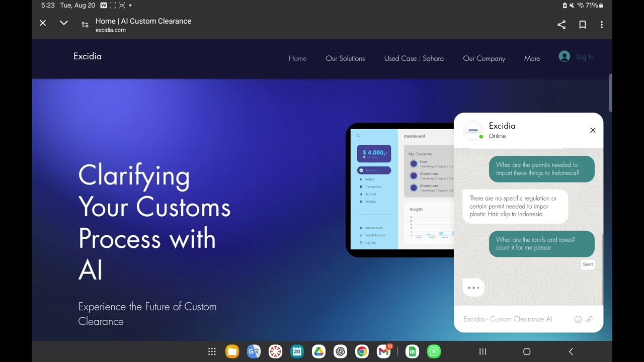Screen dimensions: 644x362
Task: Expand the More nav menu
Action: click(x=532, y=58)
